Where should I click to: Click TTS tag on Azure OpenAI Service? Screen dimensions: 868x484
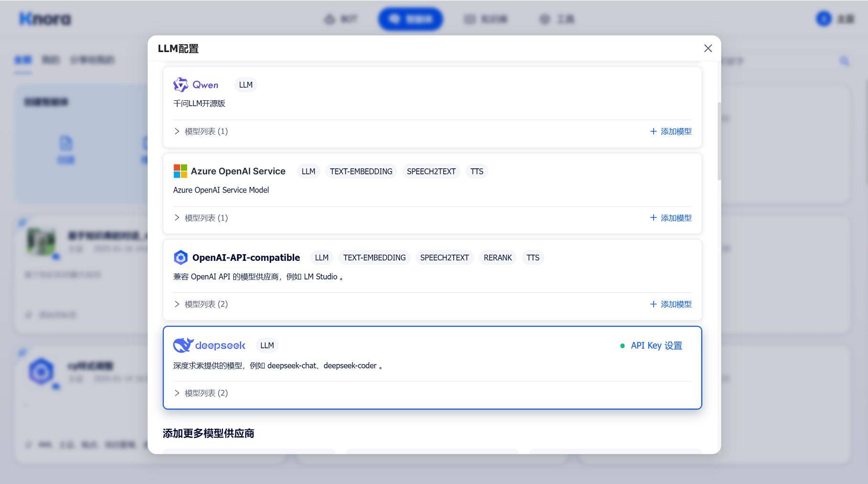point(476,171)
